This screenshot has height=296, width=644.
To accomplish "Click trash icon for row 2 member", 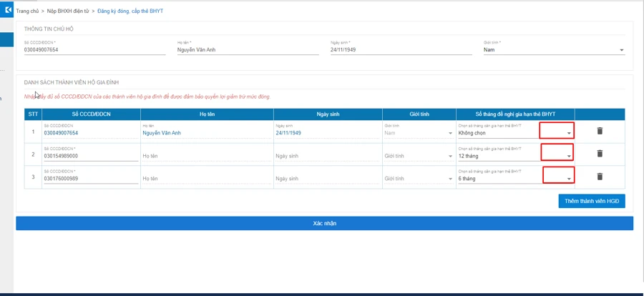I will point(600,154).
